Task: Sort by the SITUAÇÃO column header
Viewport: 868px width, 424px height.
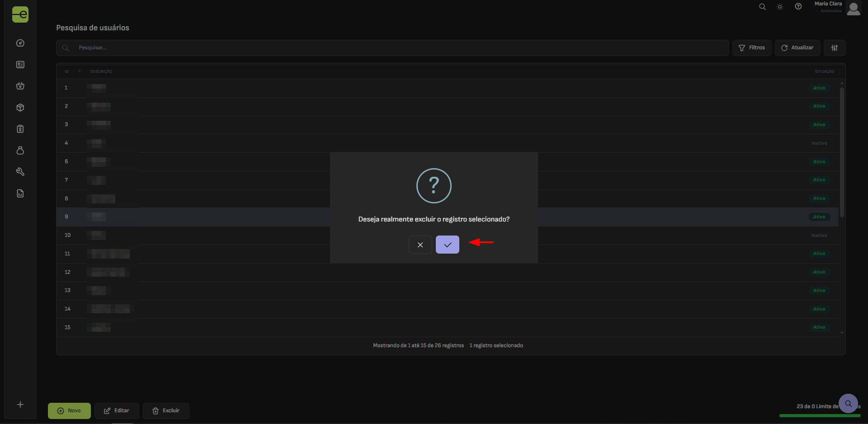Action: pos(825,71)
